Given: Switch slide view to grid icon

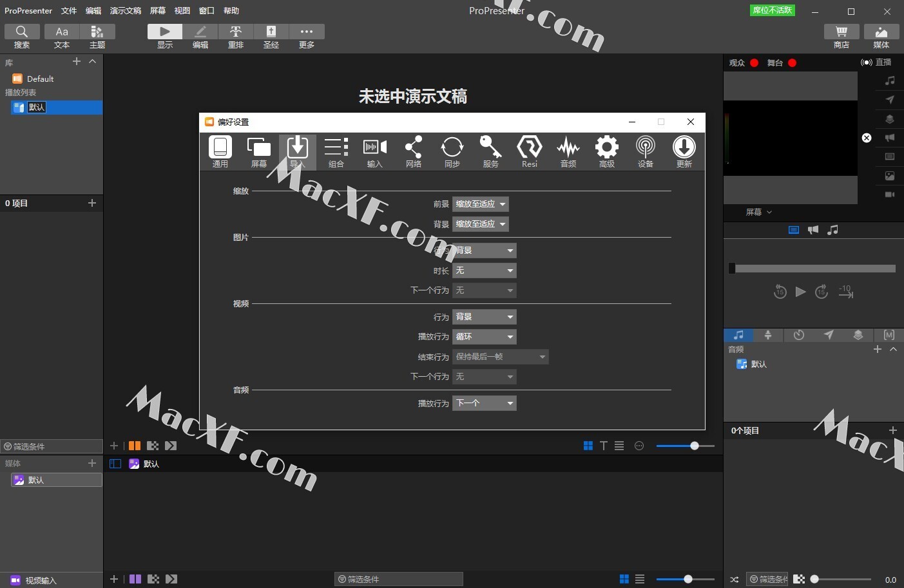Looking at the screenshot, I should coord(588,446).
